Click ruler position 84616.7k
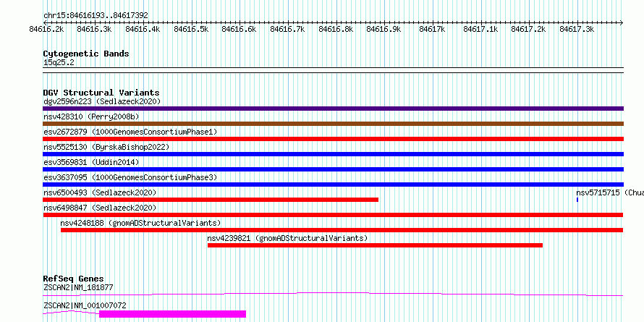Viewport: 644px width, 322px height. (287, 29)
